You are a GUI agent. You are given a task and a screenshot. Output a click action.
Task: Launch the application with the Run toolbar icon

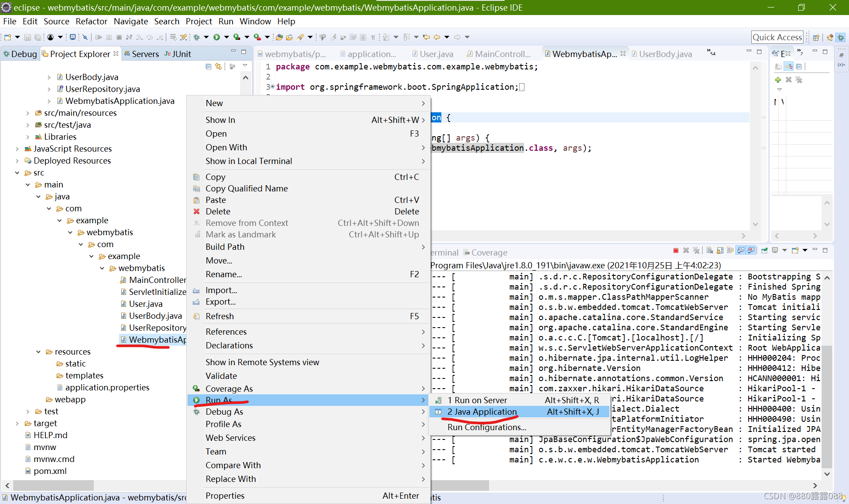(x=217, y=37)
